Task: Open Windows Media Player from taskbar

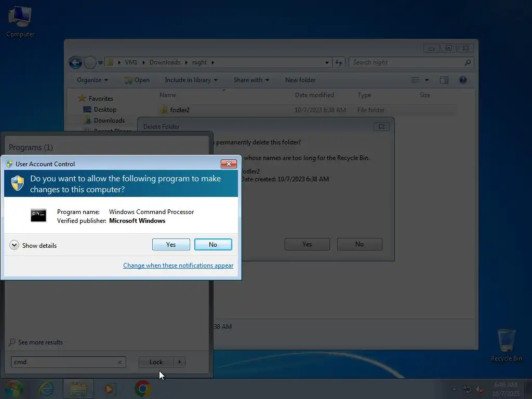Action: (110, 389)
